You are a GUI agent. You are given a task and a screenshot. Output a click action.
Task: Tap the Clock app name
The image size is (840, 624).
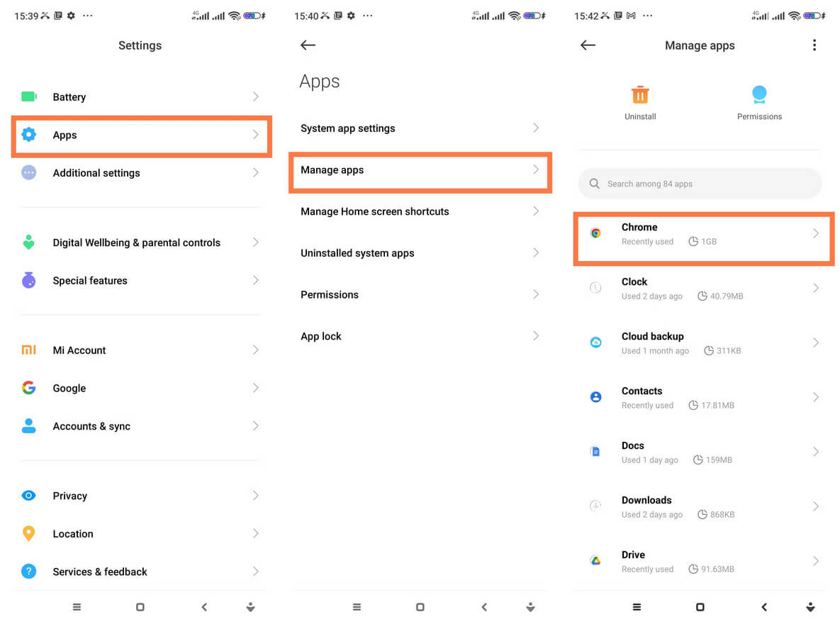(634, 282)
